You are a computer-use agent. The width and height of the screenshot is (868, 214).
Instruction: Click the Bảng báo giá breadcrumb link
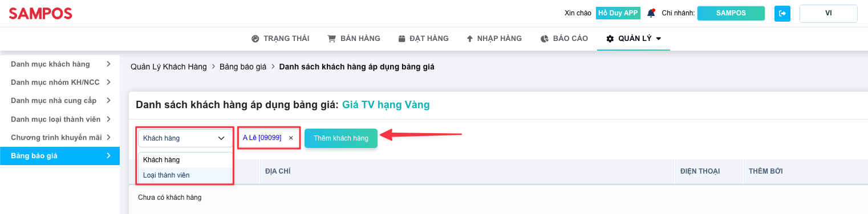point(243,67)
